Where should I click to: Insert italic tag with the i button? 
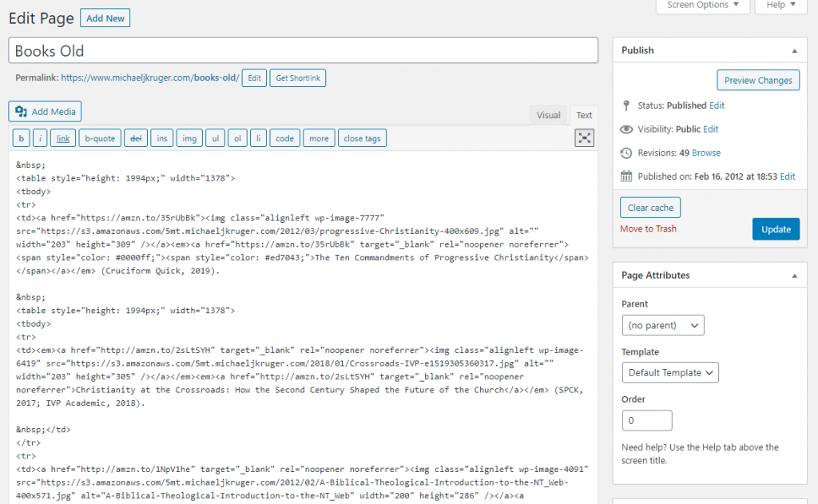pyautogui.click(x=40, y=138)
